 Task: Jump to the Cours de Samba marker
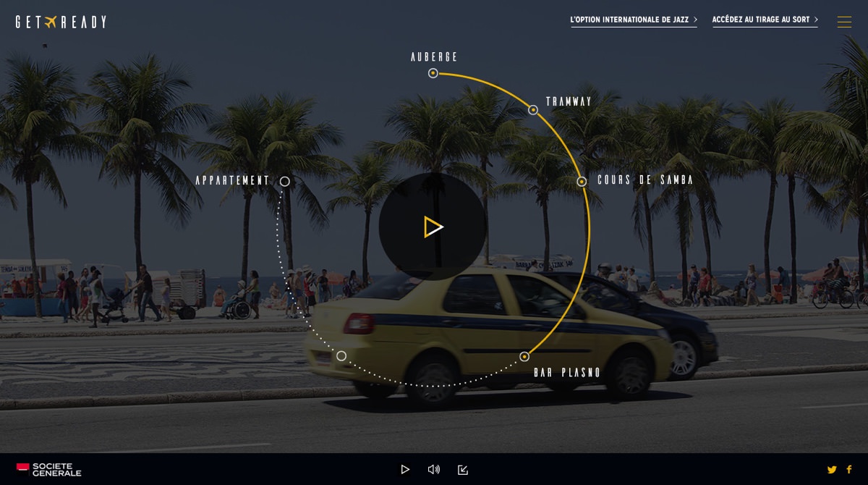point(582,182)
